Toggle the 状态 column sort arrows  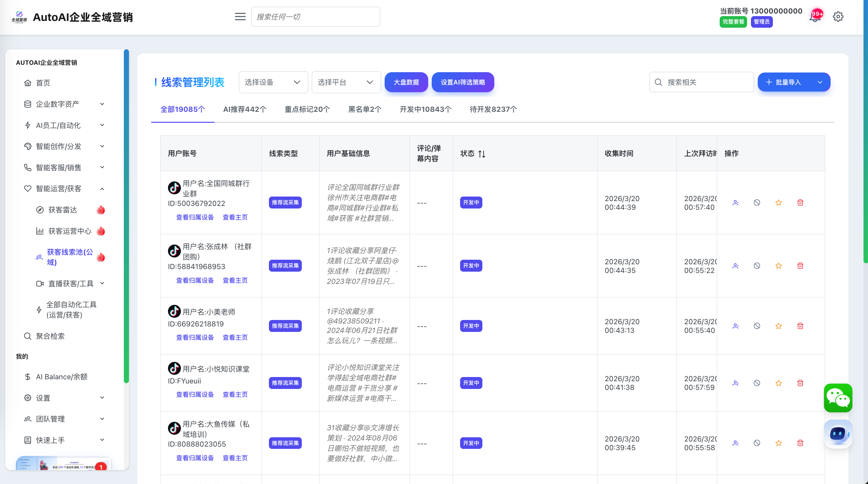click(481, 154)
